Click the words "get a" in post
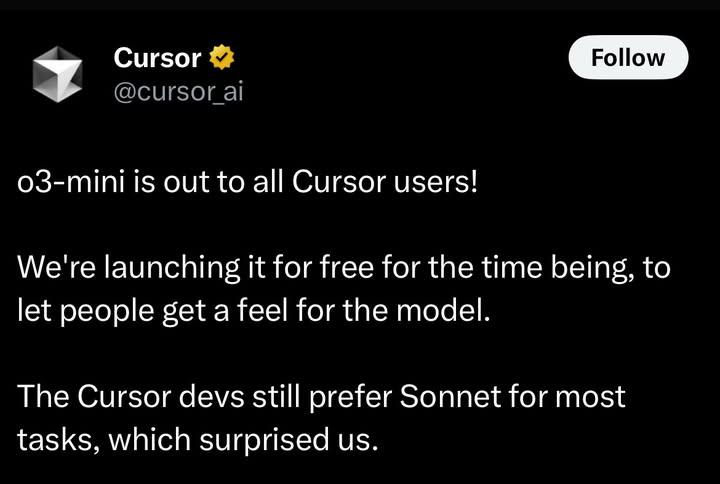 click(x=195, y=310)
